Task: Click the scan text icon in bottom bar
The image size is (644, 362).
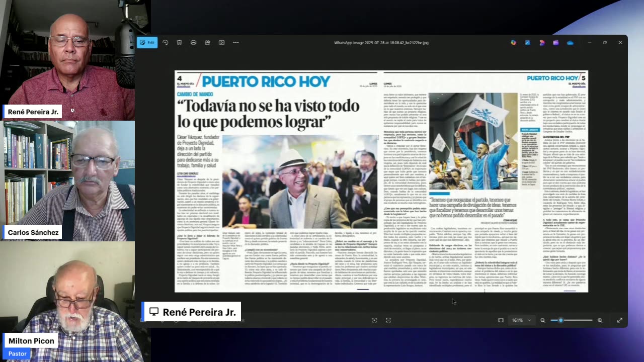Action: click(x=374, y=320)
